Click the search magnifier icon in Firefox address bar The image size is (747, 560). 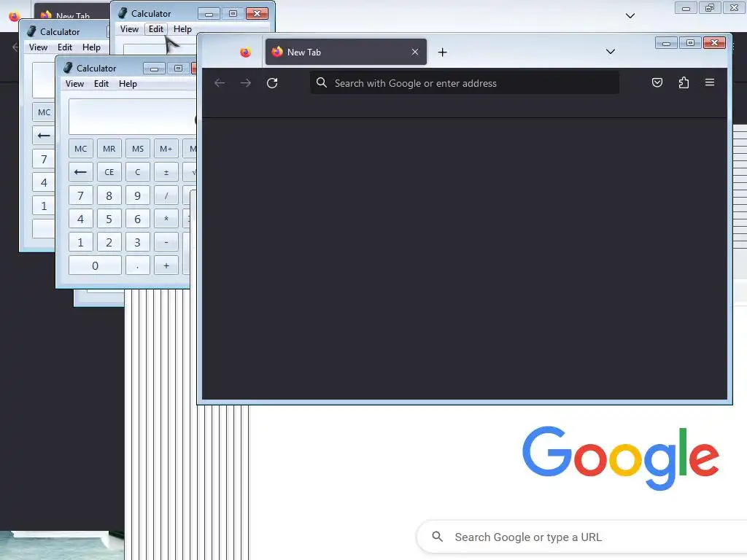click(322, 83)
